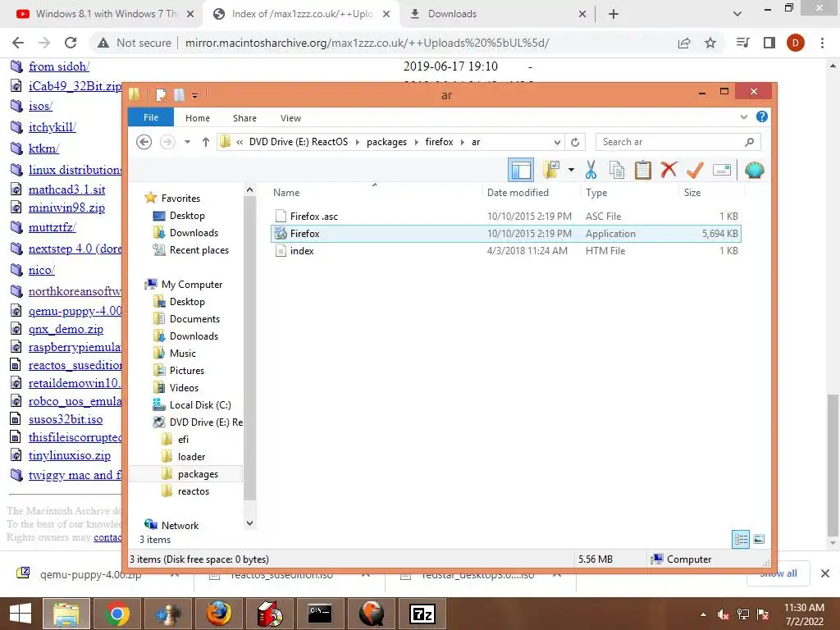Screen dimensions: 840x630
Task: Click the red X Delete toolbar icon
Action: 669,171
